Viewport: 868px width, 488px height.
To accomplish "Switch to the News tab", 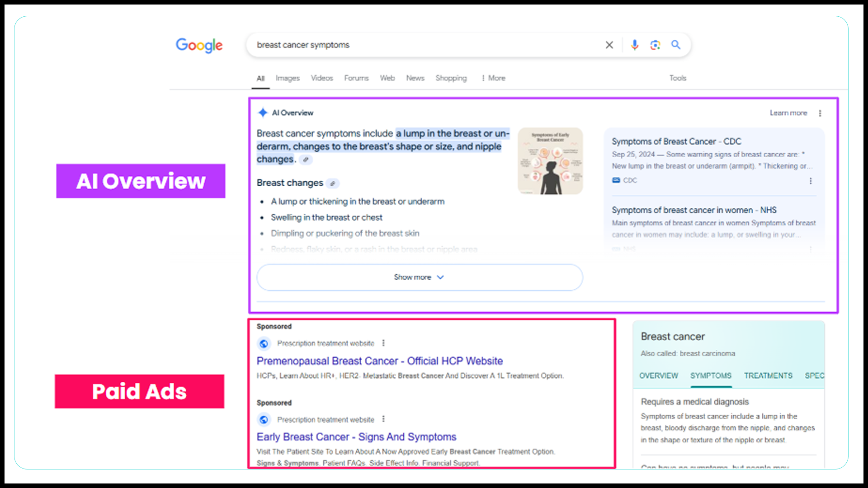I will coord(415,78).
